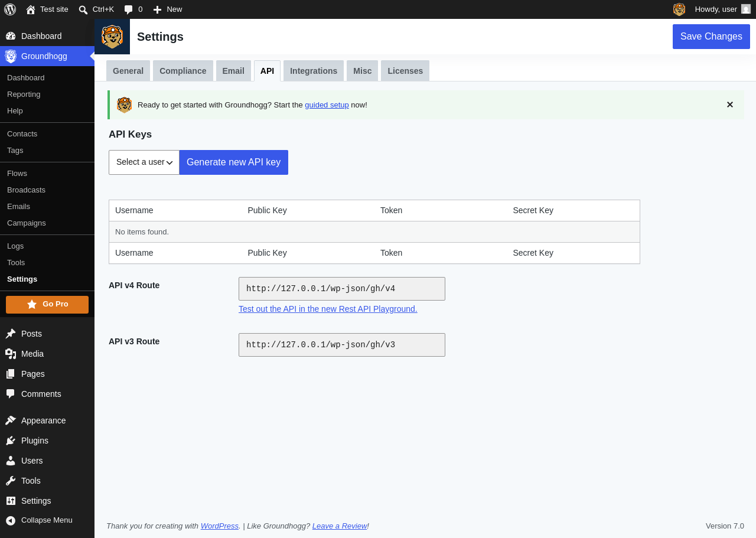Go to the Integrations tab
The image size is (756, 538).
[x=314, y=71]
